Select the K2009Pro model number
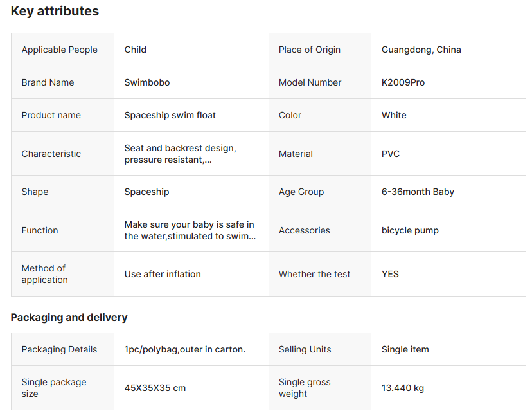Viewport: 532px width, 420px height. 403,82
